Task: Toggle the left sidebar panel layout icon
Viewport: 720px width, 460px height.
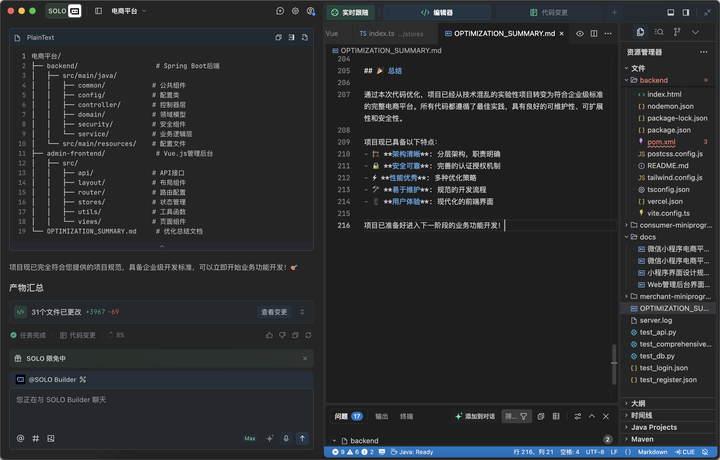Action: point(98,11)
